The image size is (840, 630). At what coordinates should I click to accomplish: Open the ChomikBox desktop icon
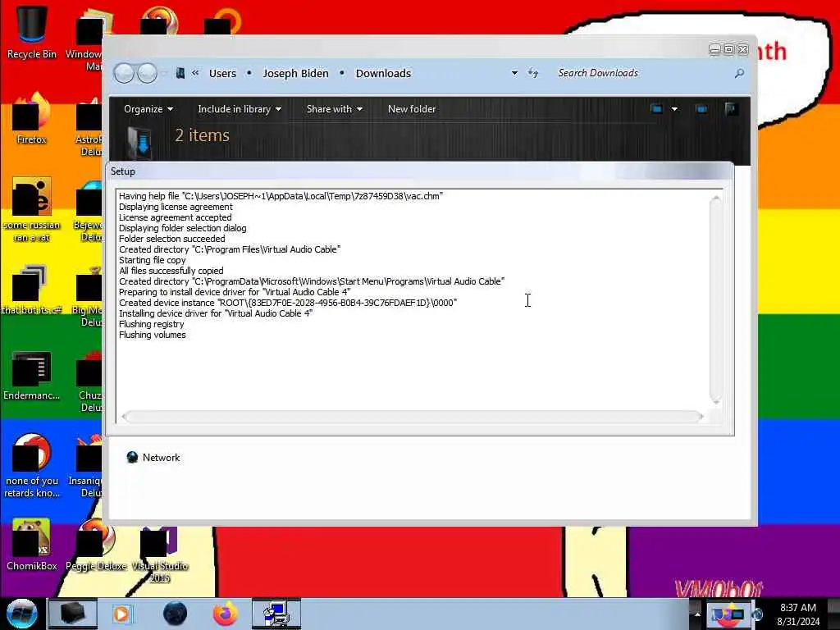[32, 546]
